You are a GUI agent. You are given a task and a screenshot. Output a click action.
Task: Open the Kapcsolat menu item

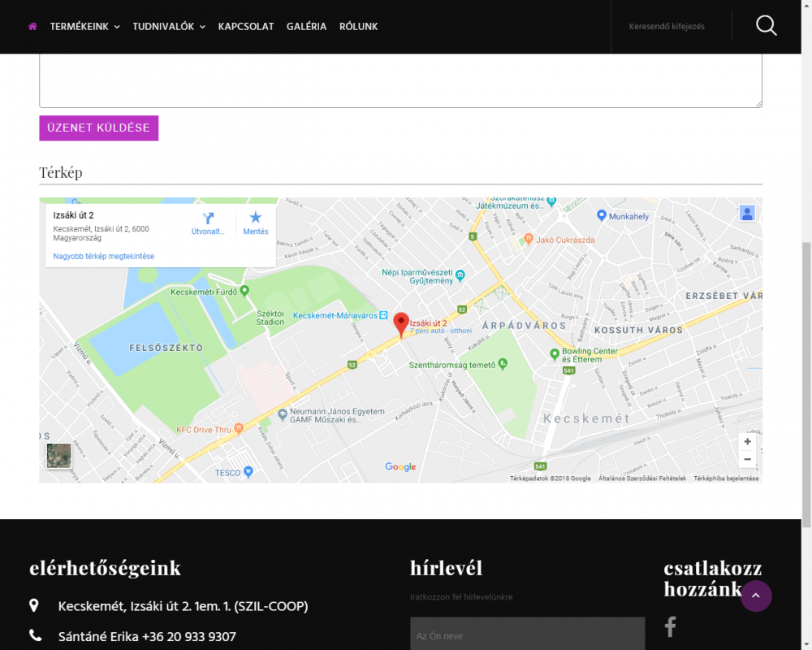point(245,27)
